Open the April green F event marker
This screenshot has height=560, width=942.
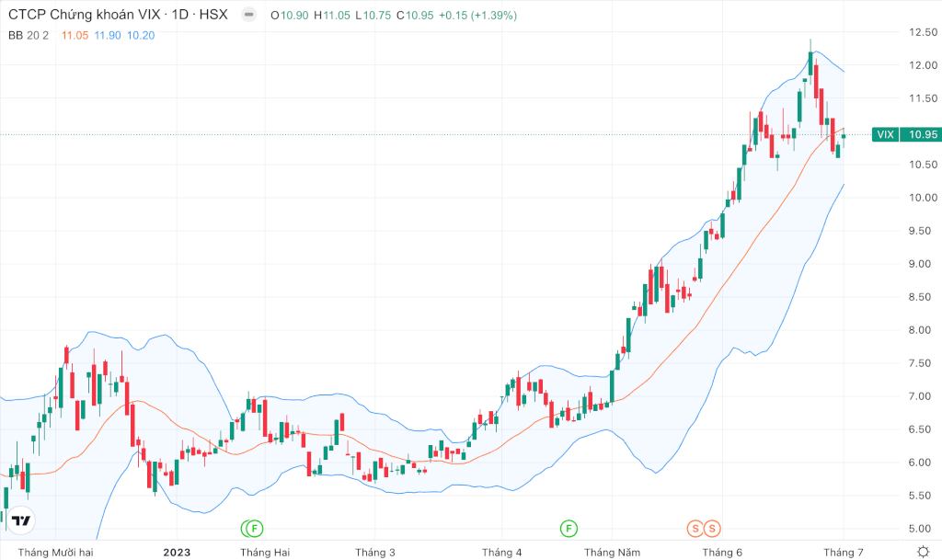(569, 529)
